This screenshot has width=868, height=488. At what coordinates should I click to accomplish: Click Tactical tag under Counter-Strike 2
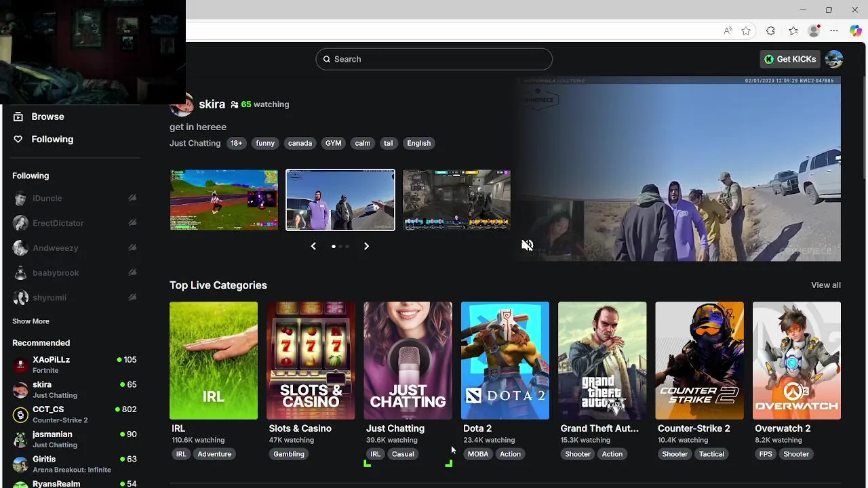point(711,454)
